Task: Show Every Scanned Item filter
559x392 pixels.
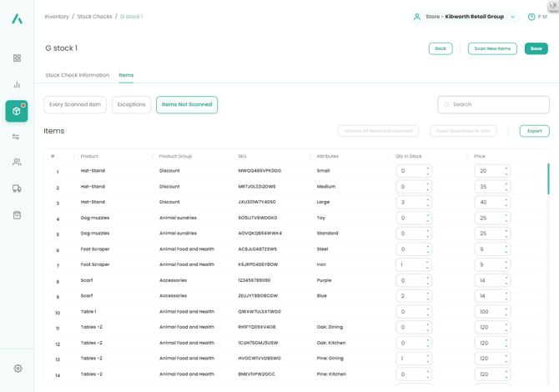Action: tap(75, 105)
